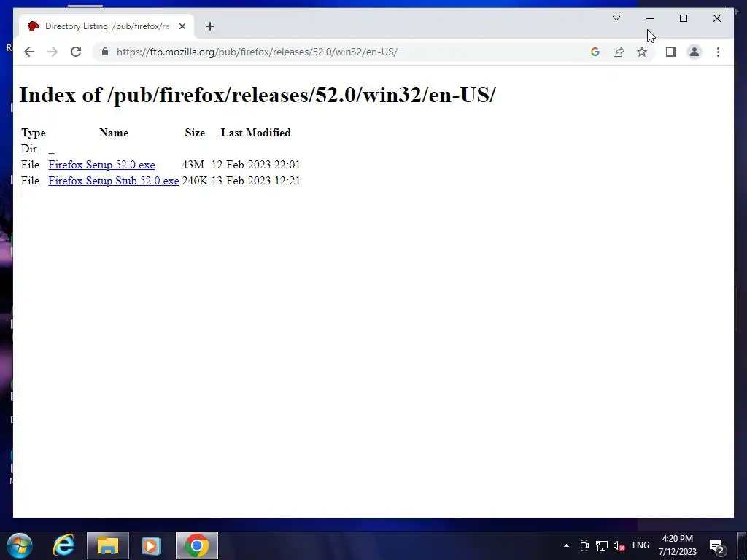Image resolution: width=747 pixels, height=560 pixels.
Task: Reload the directory listing page
Action: 76,52
